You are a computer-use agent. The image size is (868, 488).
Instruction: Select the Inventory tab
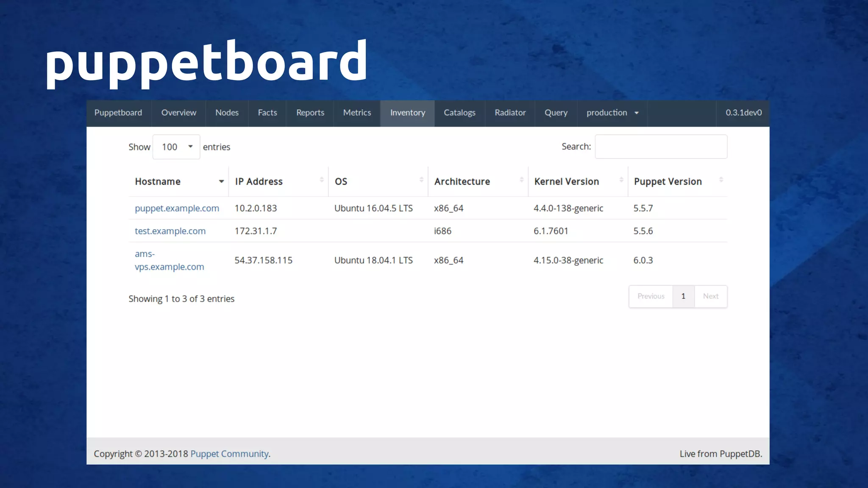[408, 113]
